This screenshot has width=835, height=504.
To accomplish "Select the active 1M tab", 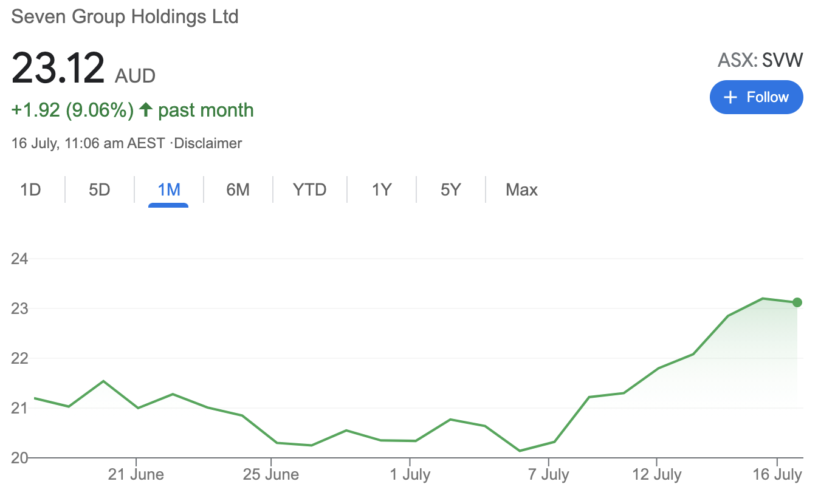I will pyautogui.click(x=169, y=190).
